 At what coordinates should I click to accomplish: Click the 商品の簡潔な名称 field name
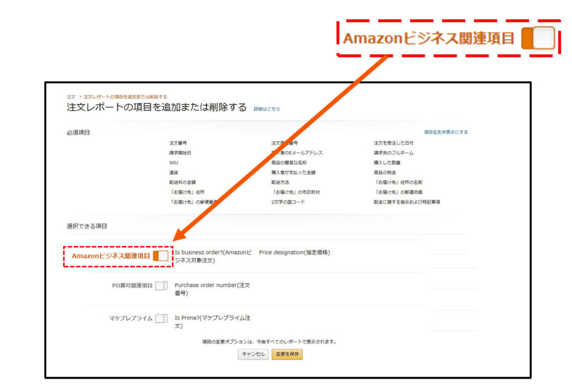click(x=289, y=162)
